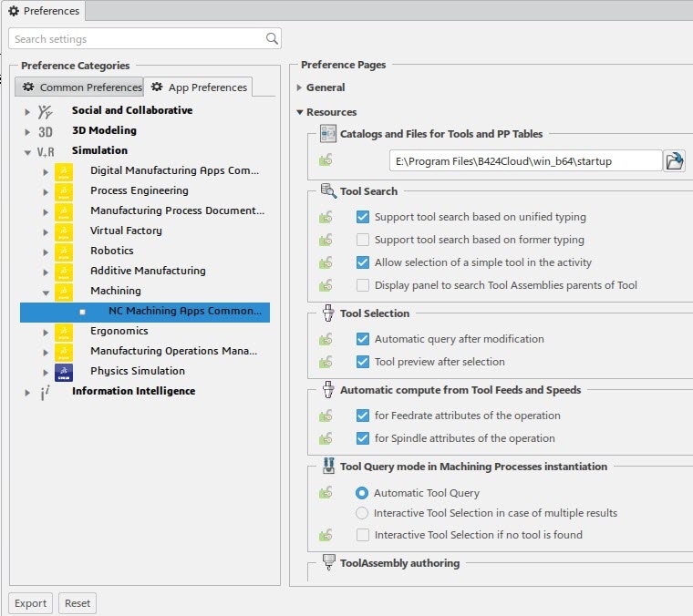
Task: Click the Export button
Action: point(30,603)
